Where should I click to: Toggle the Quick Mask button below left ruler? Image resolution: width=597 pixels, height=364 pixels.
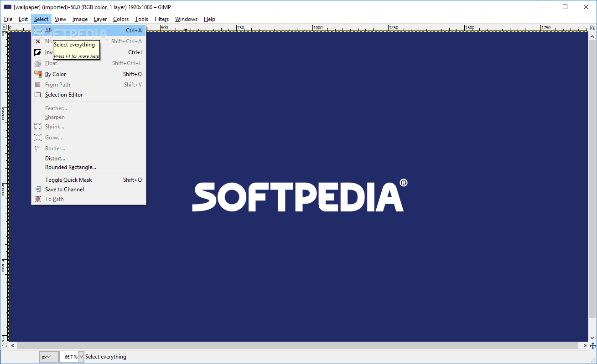(4, 346)
